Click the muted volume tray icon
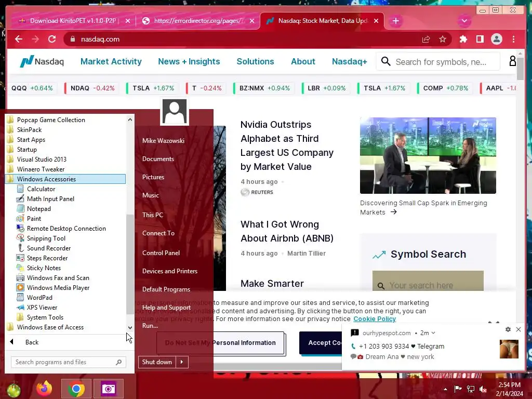532x399 pixels. pyautogui.click(x=483, y=389)
